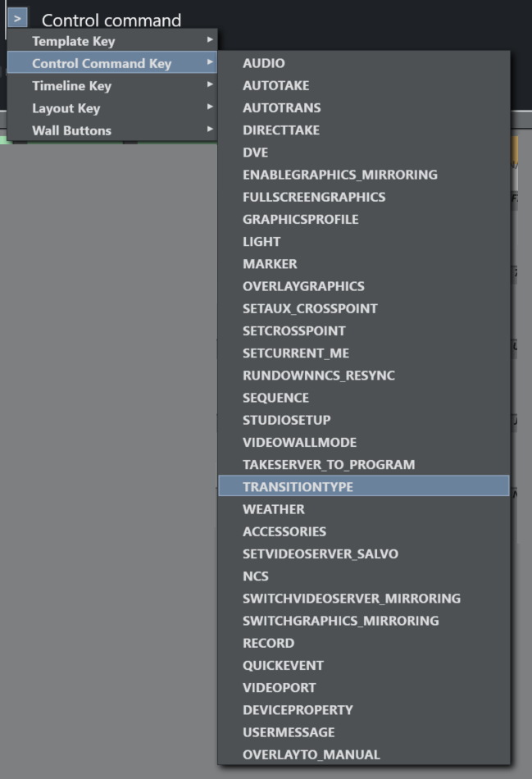532x779 pixels.
Task: Select FULLSCREENGRAPHICS from the submenu
Action: click(x=314, y=197)
